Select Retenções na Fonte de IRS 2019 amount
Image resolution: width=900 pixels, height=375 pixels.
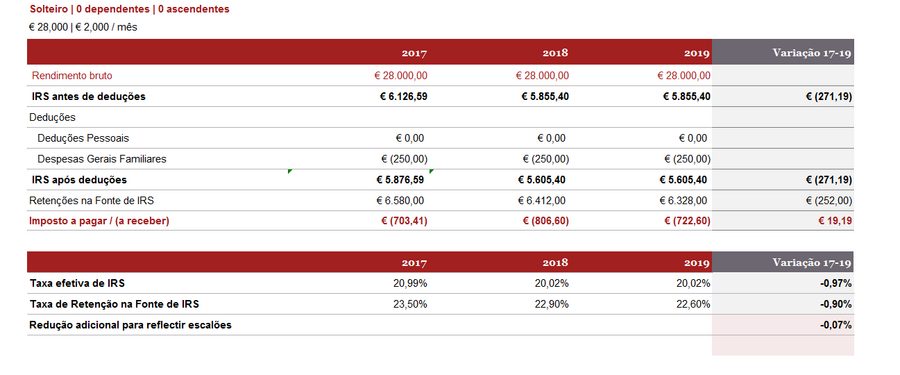683,201
